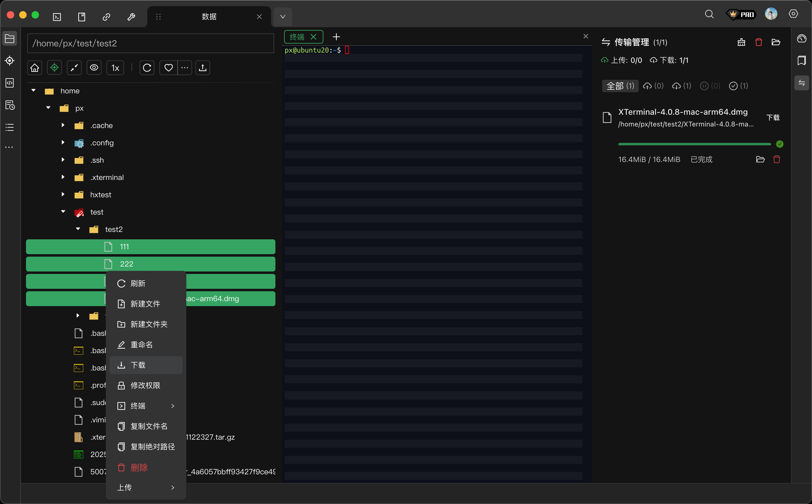Click the clean-up broom icon in transfer manager
This screenshot has height=504, width=812.
(741, 42)
